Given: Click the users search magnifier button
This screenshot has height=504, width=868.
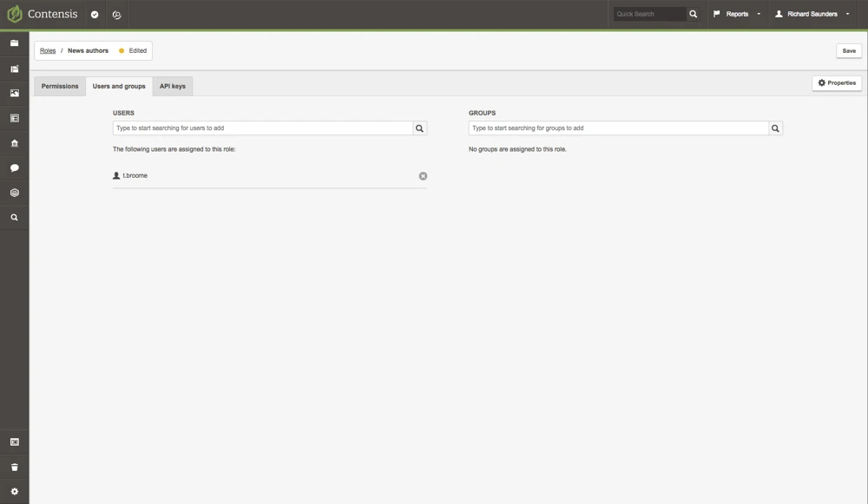Looking at the screenshot, I should (x=419, y=128).
